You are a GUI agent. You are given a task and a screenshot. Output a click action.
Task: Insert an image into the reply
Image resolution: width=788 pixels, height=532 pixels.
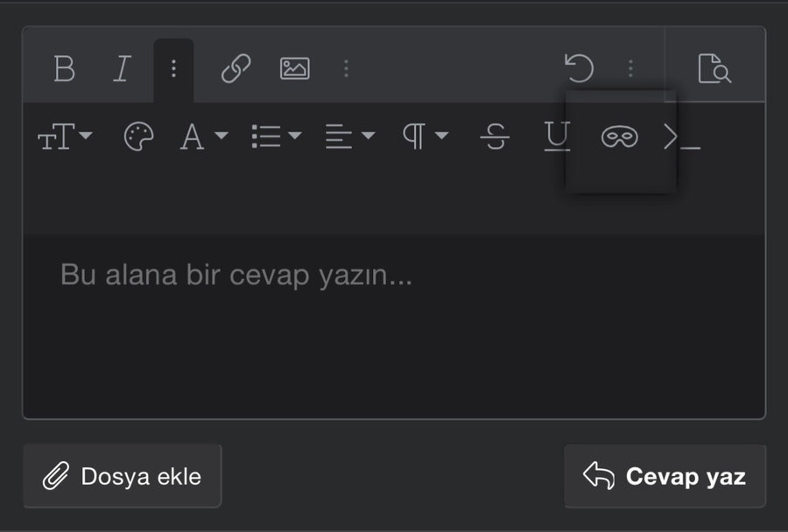294,68
